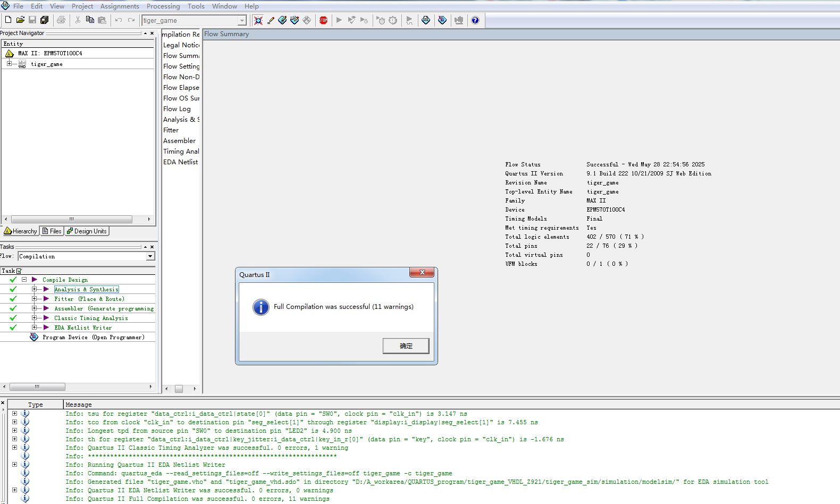Switch to the Design Units tab

[87, 231]
